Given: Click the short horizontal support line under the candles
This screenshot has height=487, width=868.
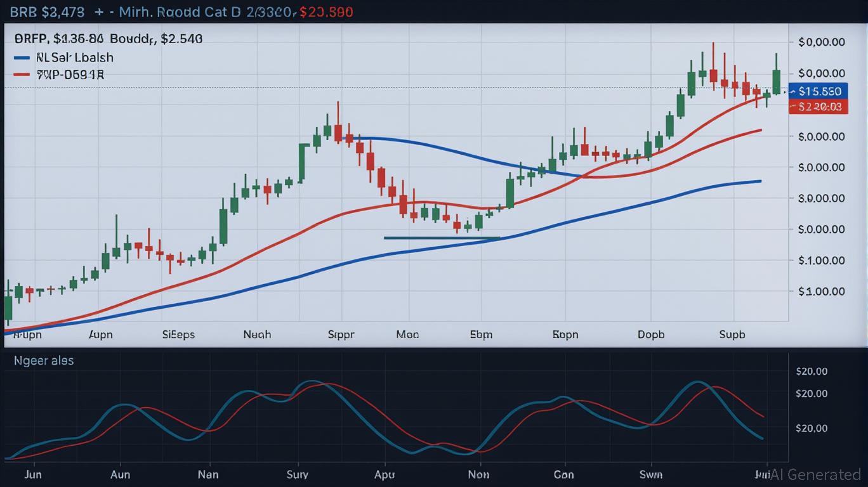Looking at the screenshot, I should [x=442, y=238].
